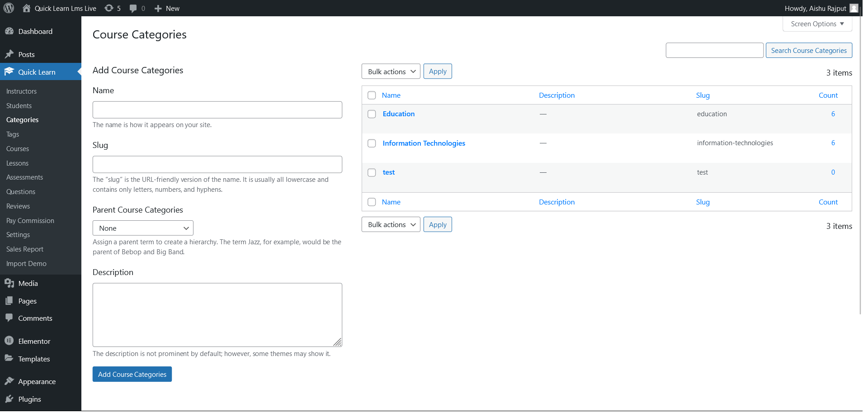This screenshot has height=413, width=868.
Task: Click the Media icon in sidebar
Action: [9, 283]
